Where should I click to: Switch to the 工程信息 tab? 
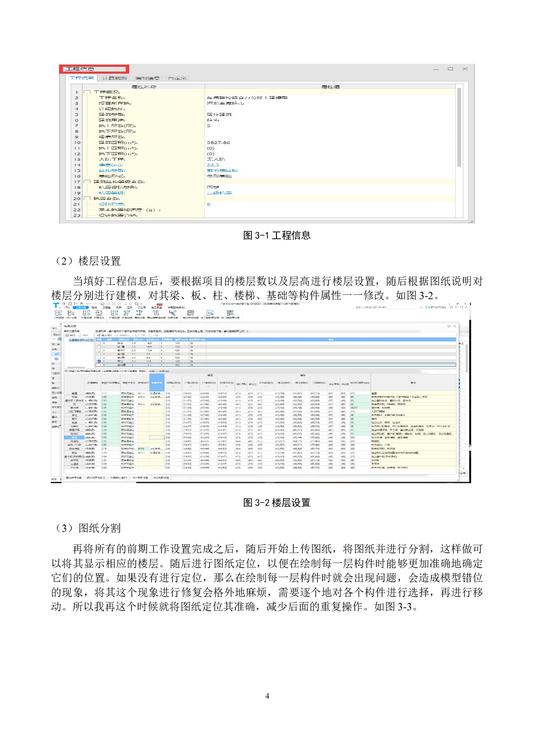[81, 78]
